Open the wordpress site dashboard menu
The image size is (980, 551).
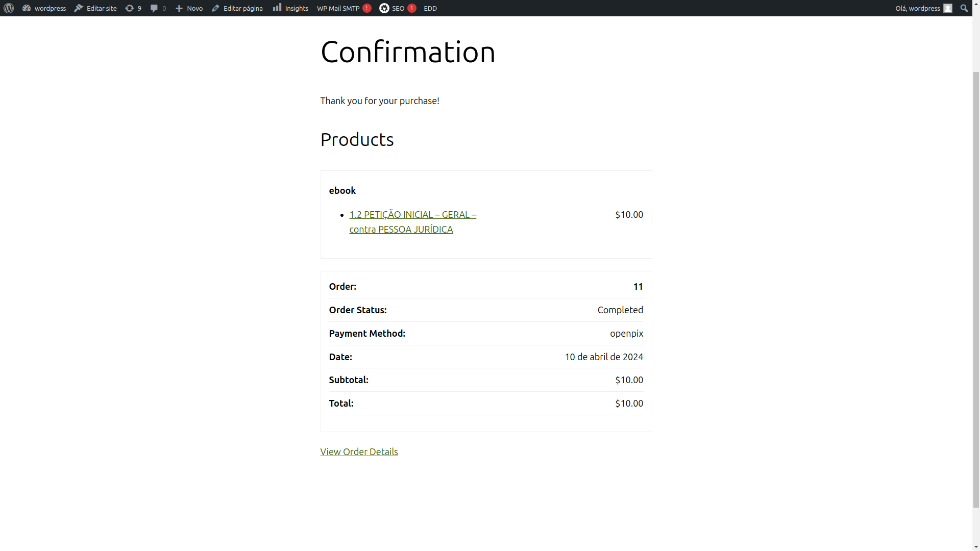[44, 8]
